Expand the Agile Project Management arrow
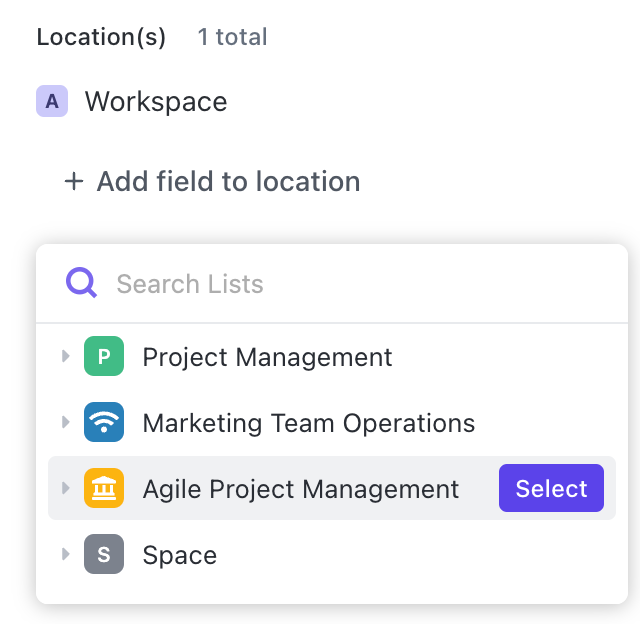The height and width of the screenshot is (624, 640). point(66,489)
